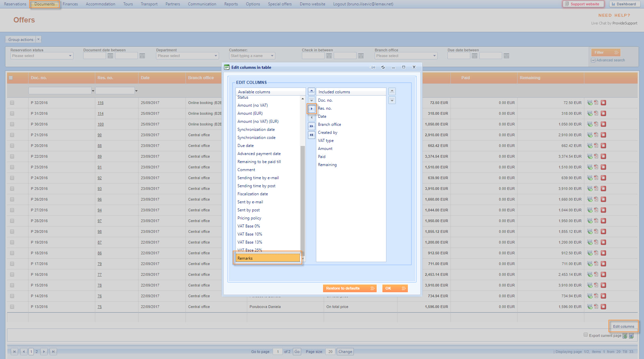Screen dimensions: 644x359
Task: Open reservation link 116
Action: [x=101, y=103]
